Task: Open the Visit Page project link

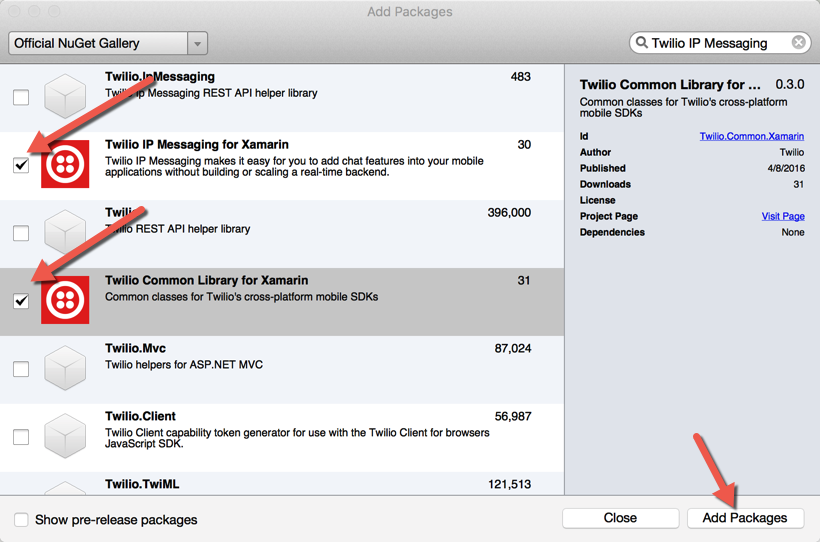Action: [x=783, y=216]
